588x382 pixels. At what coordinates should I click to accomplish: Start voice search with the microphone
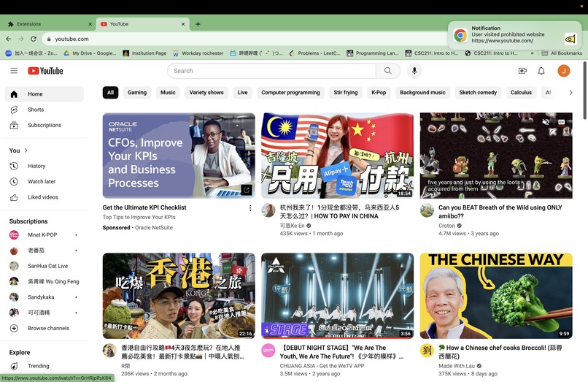(414, 71)
